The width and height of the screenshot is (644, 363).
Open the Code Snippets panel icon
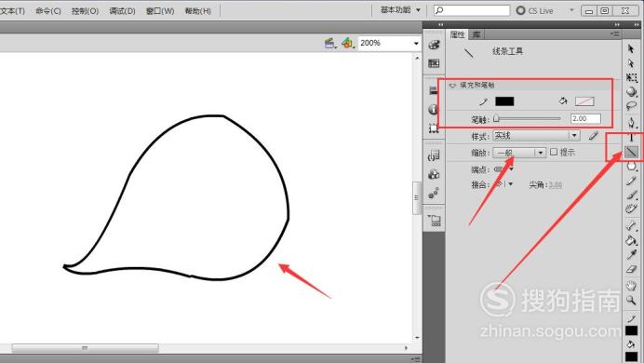(x=434, y=155)
